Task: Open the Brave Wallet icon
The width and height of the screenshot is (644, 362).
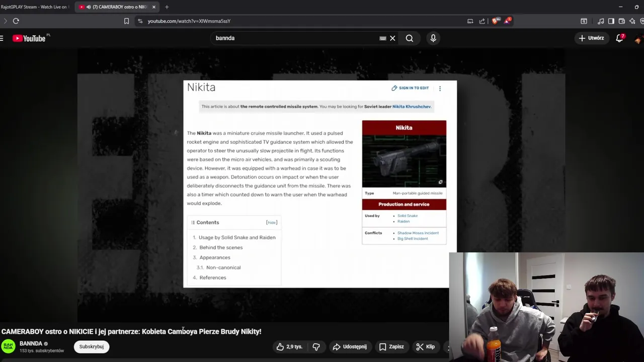Action: (622, 21)
